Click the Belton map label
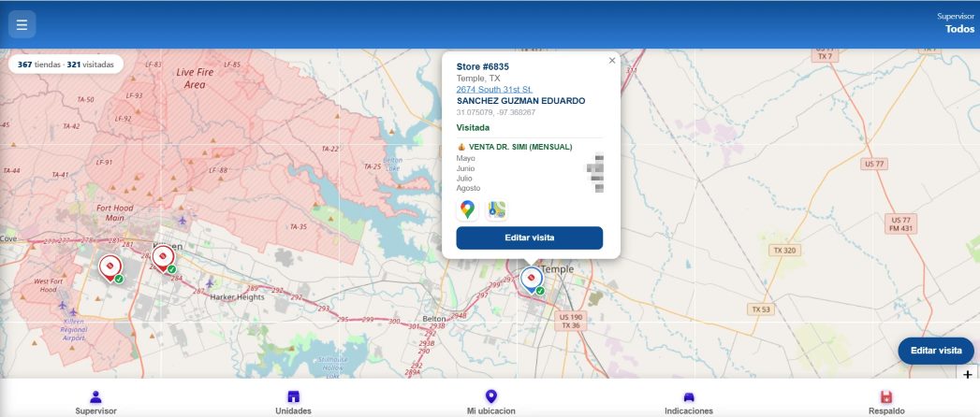980x417 pixels. (434, 319)
